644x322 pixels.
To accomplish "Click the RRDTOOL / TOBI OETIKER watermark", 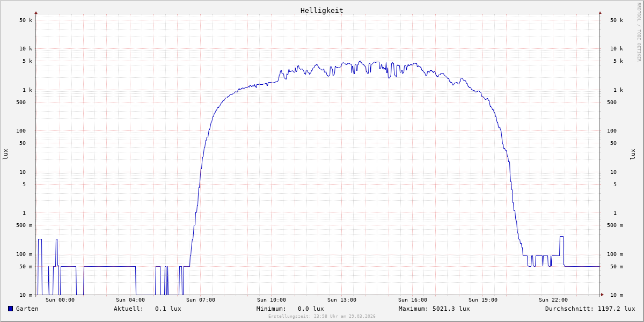I will (639, 32).
